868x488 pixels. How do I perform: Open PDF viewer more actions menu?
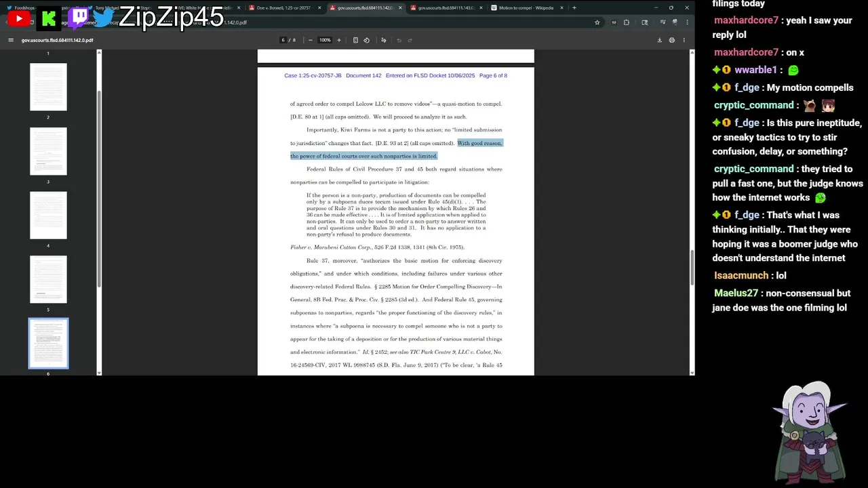pyautogui.click(x=684, y=40)
